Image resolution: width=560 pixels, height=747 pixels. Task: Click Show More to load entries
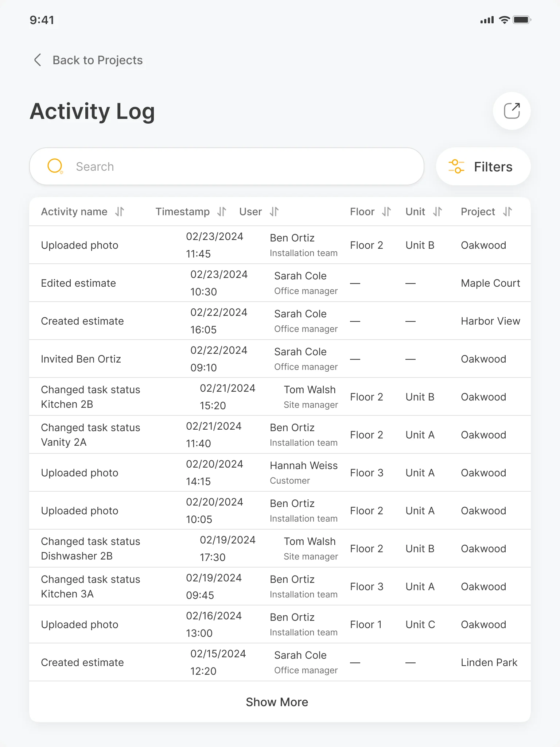pyautogui.click(x=277, y=702)
